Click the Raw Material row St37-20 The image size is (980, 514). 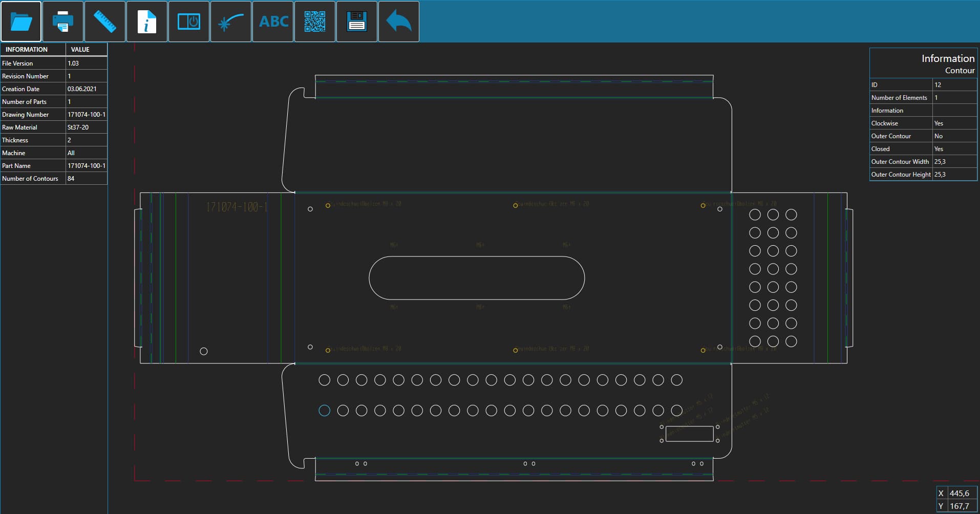pyautogui.click(x=54, y=127)
